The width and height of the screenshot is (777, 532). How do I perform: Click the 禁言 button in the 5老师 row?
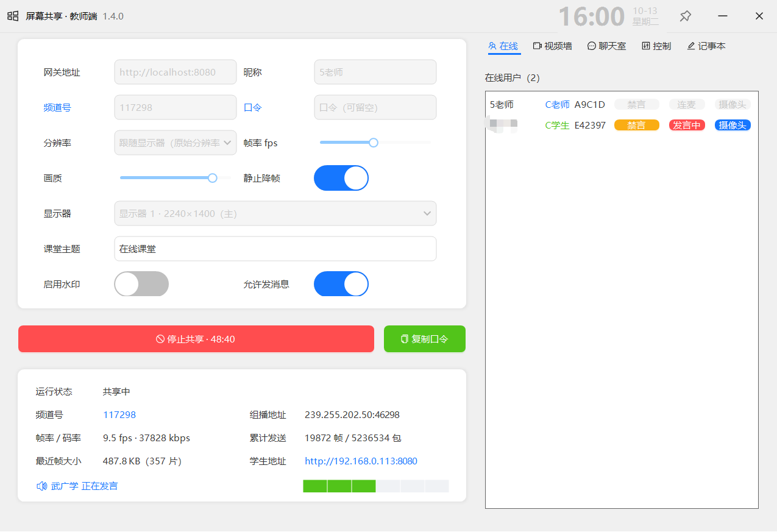(637, 104)
